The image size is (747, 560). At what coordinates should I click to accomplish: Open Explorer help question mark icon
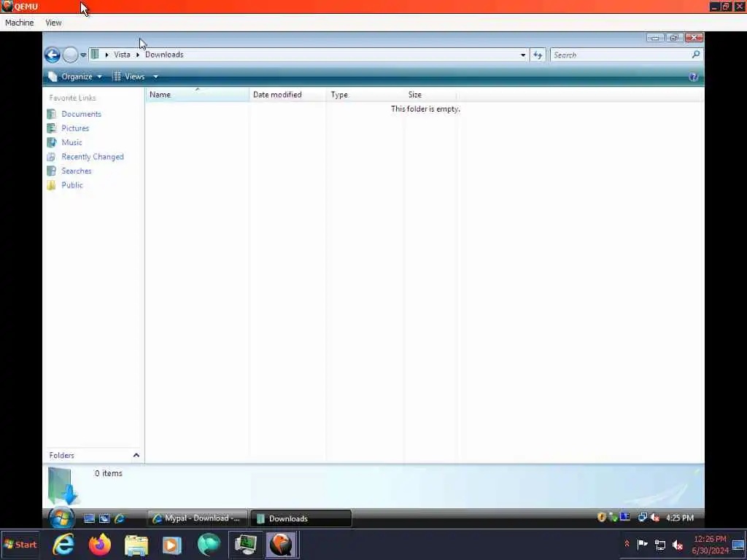coord(693,77)
